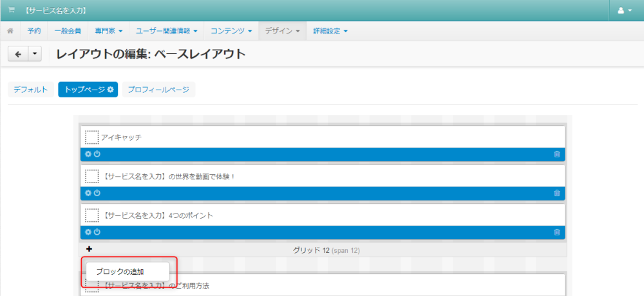644x296 pixels.
Task: Click the back arrow button
Action: (x=18, y=54)
